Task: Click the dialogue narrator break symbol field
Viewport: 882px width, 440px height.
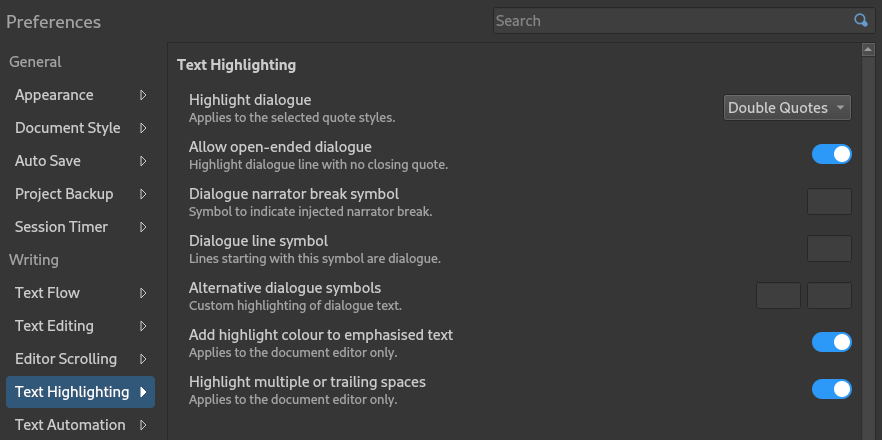Action: coord(829,201)
